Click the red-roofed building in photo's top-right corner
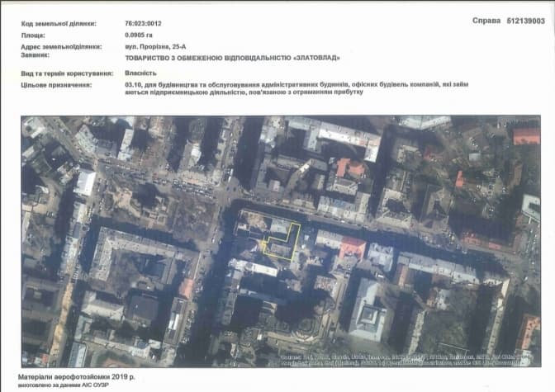The width and height of the screenshot is (555, 392). pyautogui.click(x=526, y=135)
